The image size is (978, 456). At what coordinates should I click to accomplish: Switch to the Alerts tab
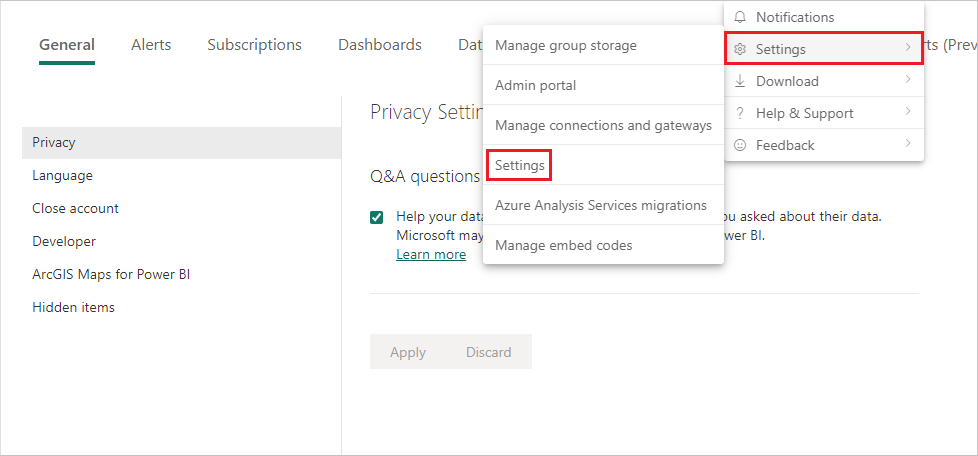pos(151,45)
